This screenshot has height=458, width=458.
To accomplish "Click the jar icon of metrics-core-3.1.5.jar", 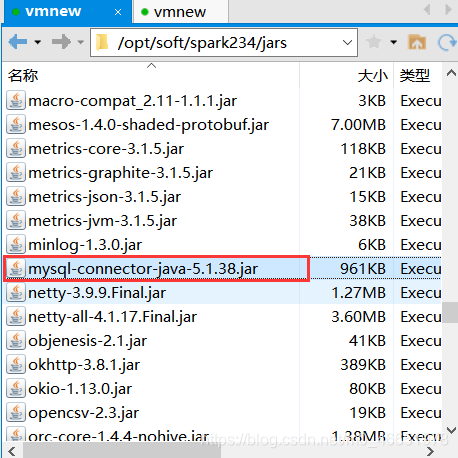I will (16, 149).
